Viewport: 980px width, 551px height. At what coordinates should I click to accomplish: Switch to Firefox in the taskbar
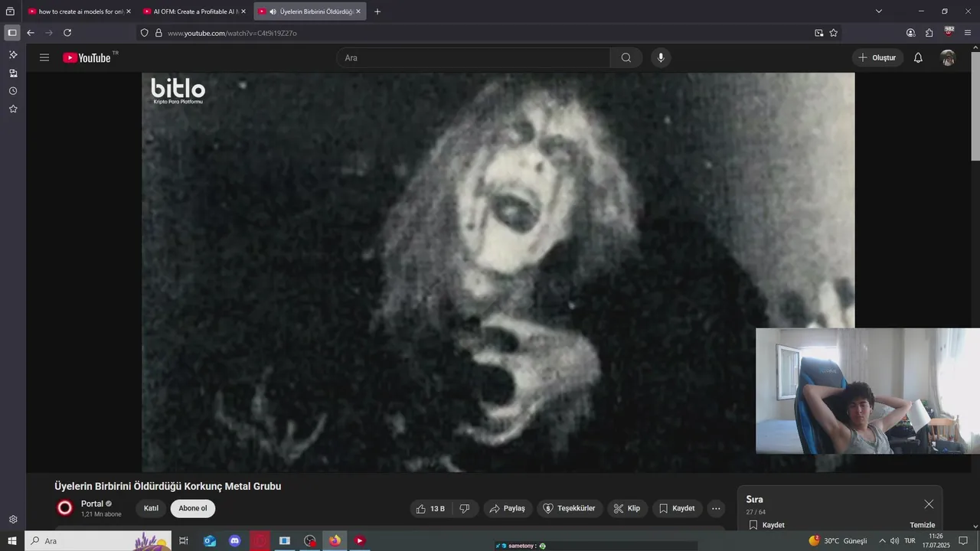335,541
